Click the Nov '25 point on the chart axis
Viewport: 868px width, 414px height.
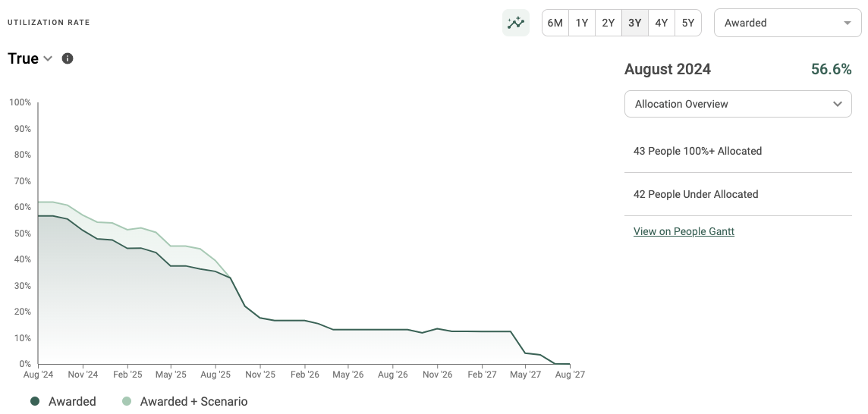(259, 374)
